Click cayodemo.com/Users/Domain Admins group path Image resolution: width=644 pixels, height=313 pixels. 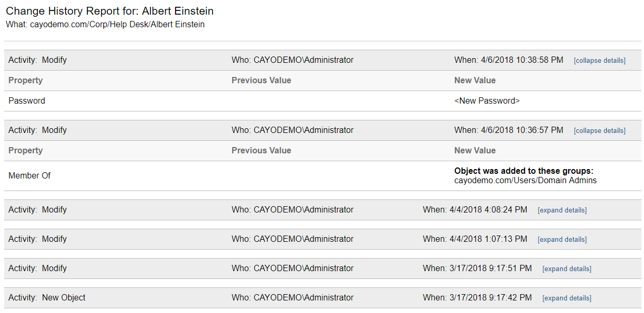pyautogui.click(x=525, y=181)
